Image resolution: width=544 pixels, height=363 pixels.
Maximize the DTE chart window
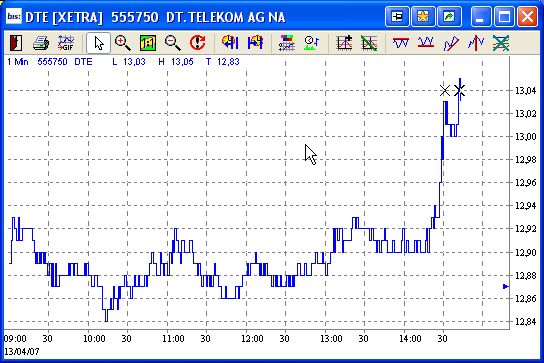[504, 16]
